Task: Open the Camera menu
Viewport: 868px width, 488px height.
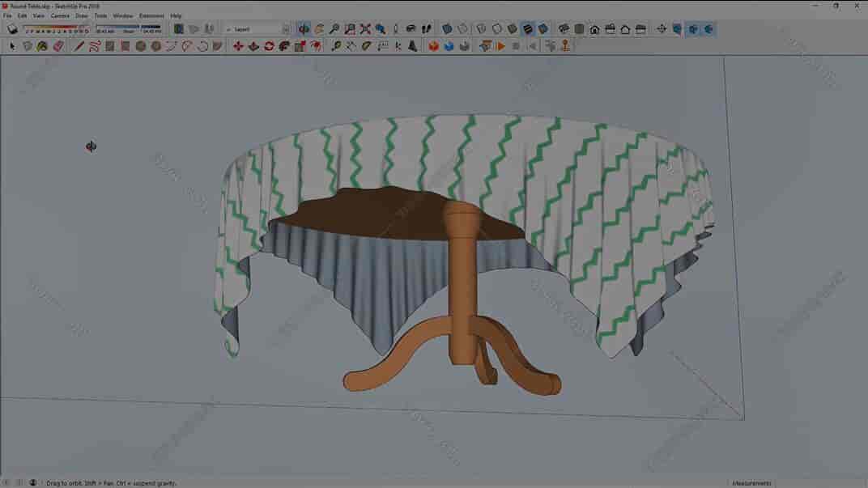Action: coord(58,15)
